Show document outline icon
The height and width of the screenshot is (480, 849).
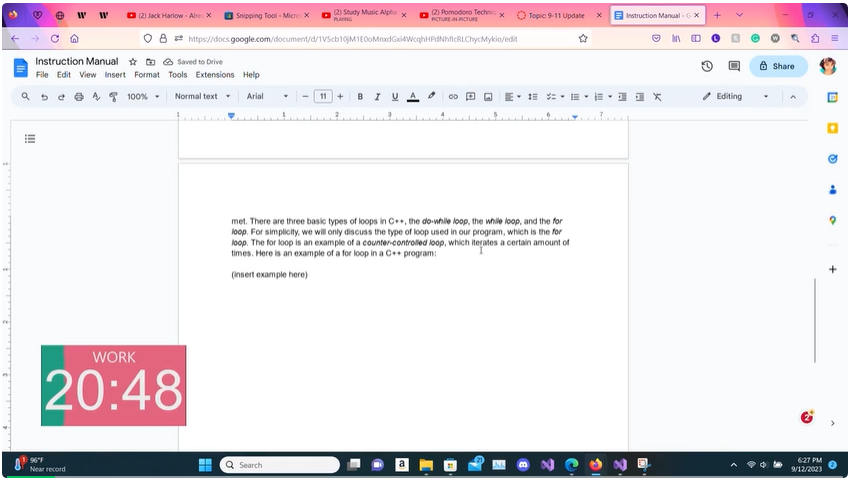(30, 139)
